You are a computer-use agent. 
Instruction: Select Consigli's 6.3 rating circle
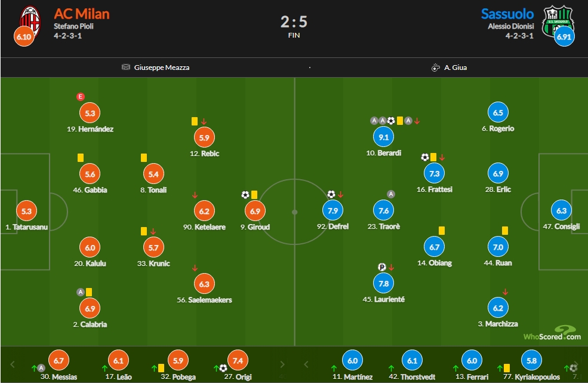(x=561, y=211)
